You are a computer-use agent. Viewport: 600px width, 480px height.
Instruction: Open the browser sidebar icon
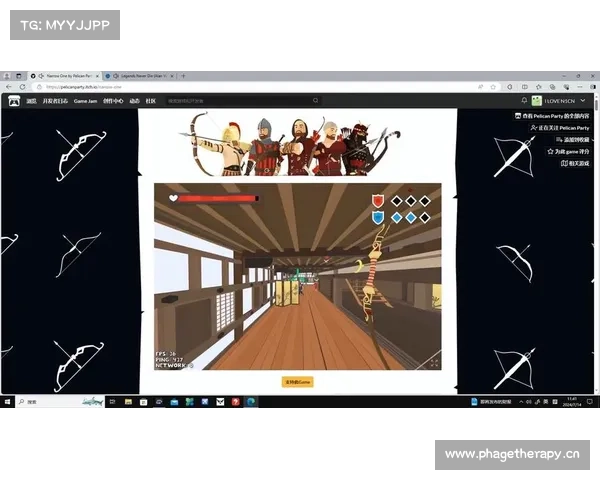click(593, 87)
